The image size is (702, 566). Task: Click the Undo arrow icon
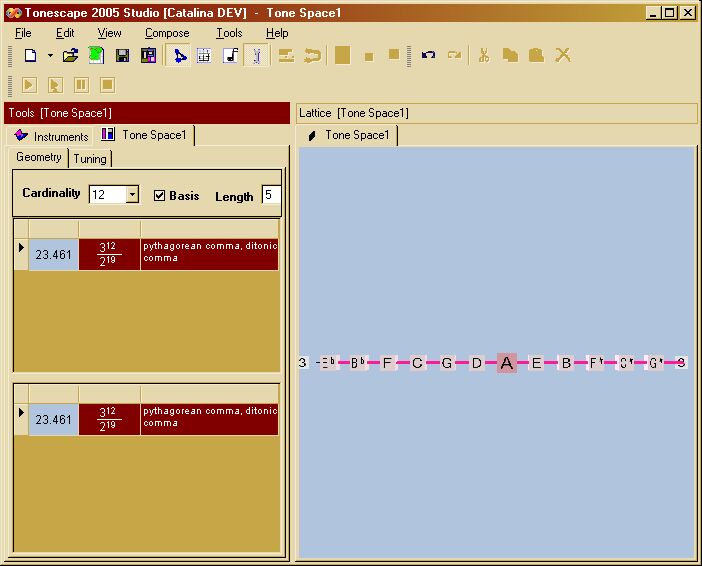(x=428, y=55)
